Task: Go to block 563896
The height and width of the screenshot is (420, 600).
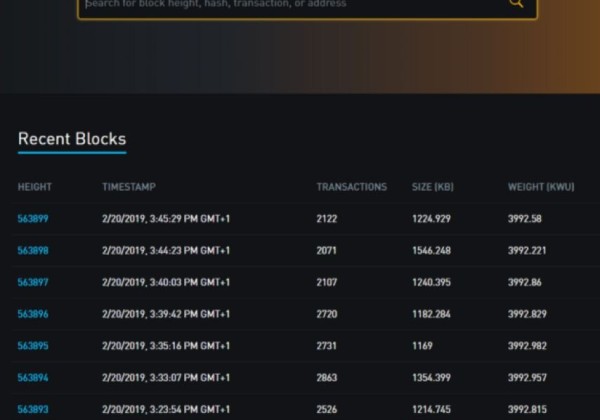Action: click(33, 314)
